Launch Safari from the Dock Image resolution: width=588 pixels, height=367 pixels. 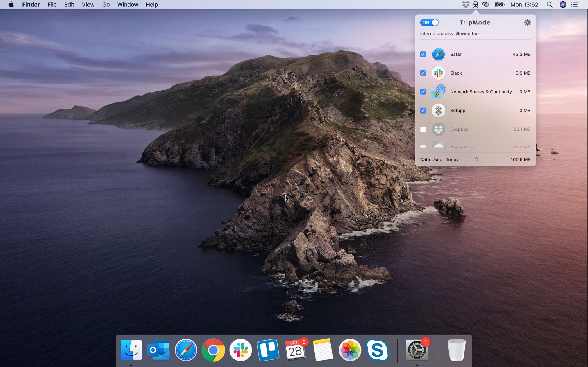[186, 350]
